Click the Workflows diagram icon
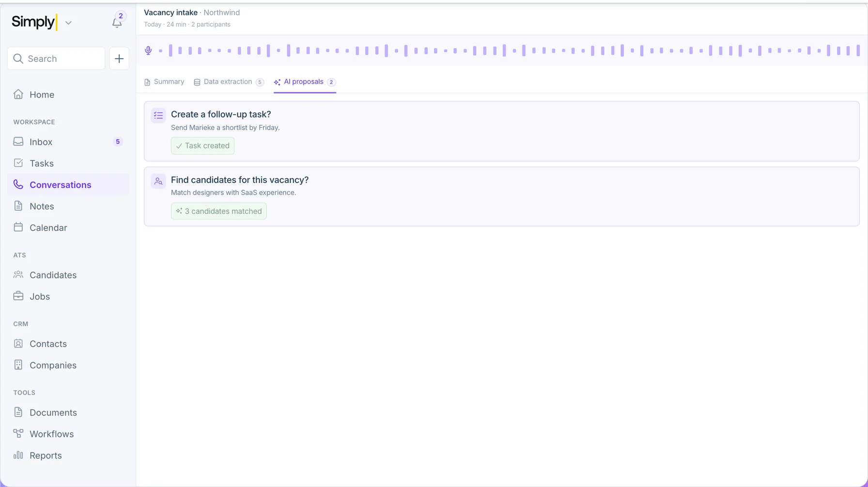 click(18, 433)
